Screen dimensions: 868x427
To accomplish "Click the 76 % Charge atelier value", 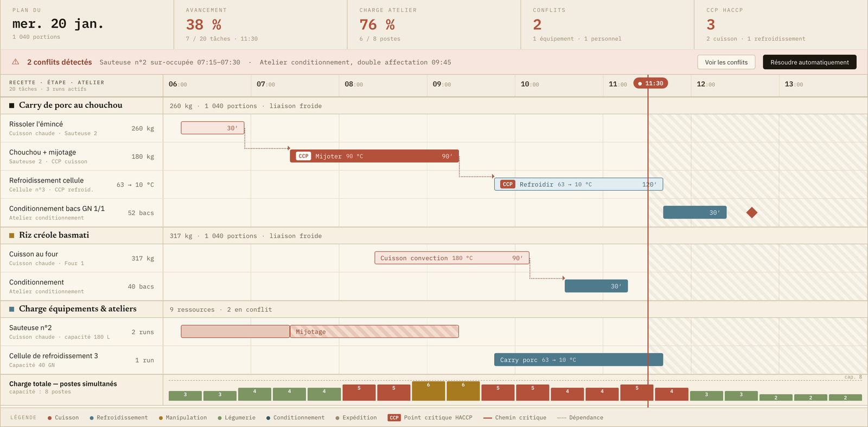I will (377, 25).
